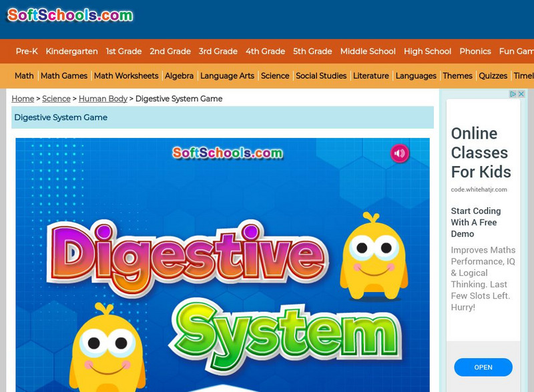Open the Algebra page
Screen dimensions: 534x392
179,75
